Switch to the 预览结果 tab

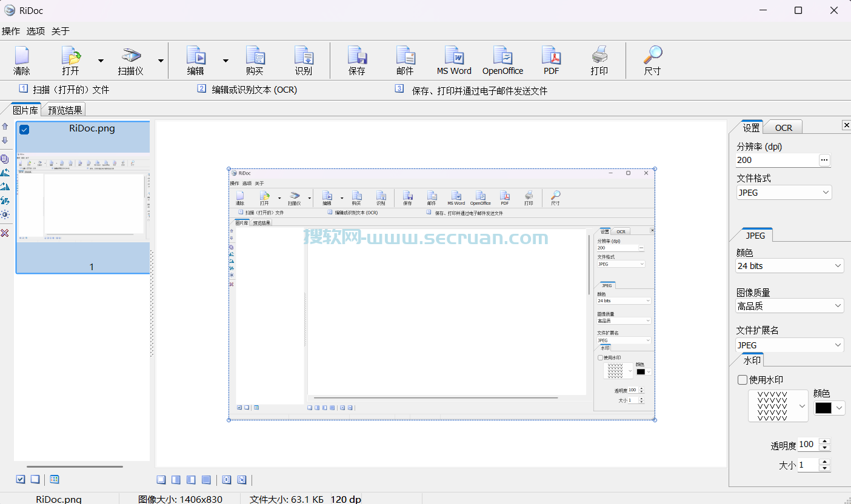[65, 110]
